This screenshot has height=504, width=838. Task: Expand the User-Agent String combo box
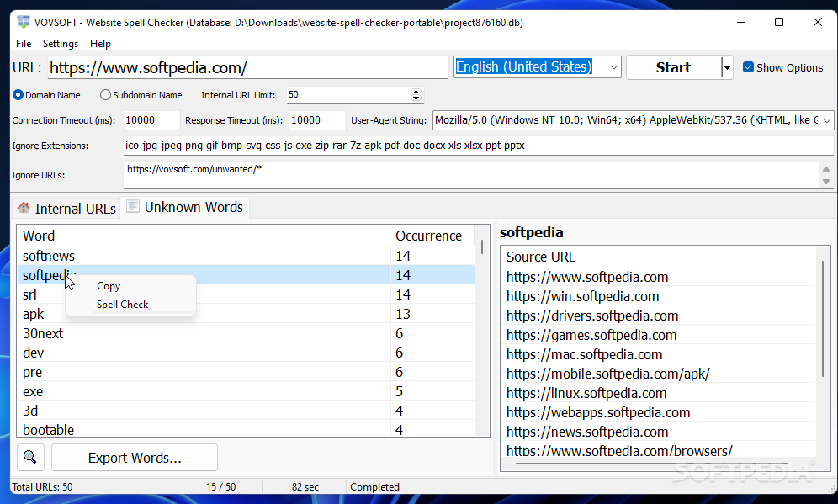pyautogui.click(x=827, y=120)
